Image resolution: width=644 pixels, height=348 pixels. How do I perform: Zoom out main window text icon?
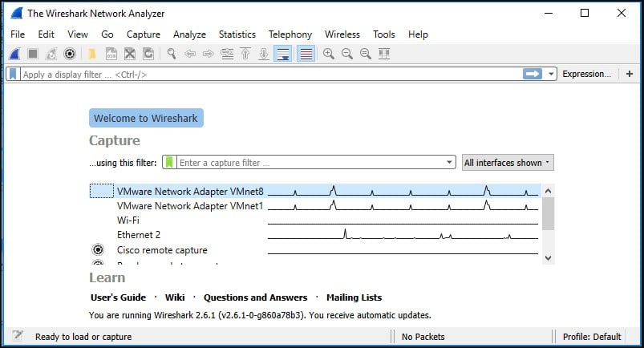click(347, 54)
